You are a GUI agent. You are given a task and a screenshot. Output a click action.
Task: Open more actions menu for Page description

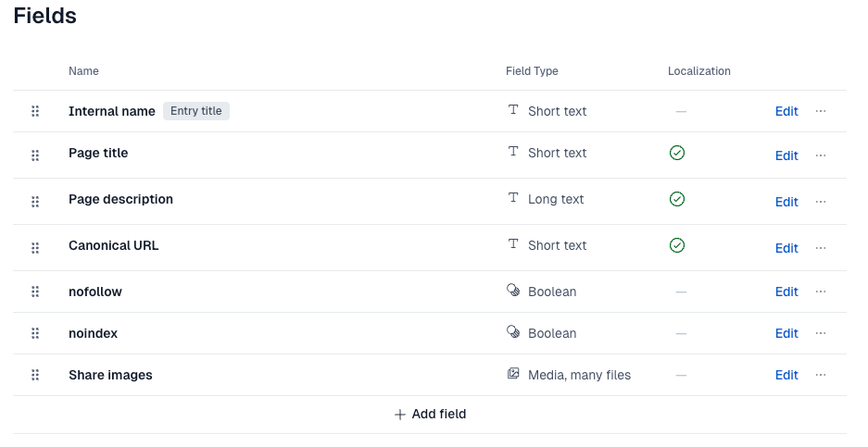821,202
